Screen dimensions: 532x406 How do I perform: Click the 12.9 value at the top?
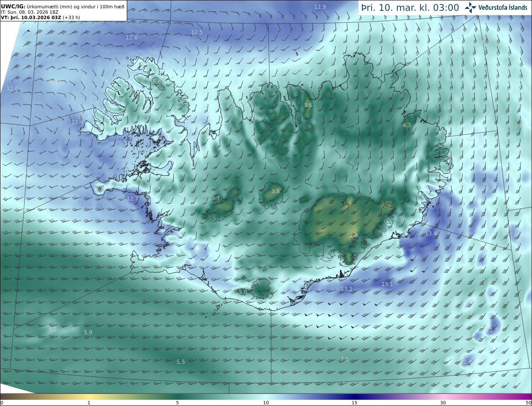320,7
